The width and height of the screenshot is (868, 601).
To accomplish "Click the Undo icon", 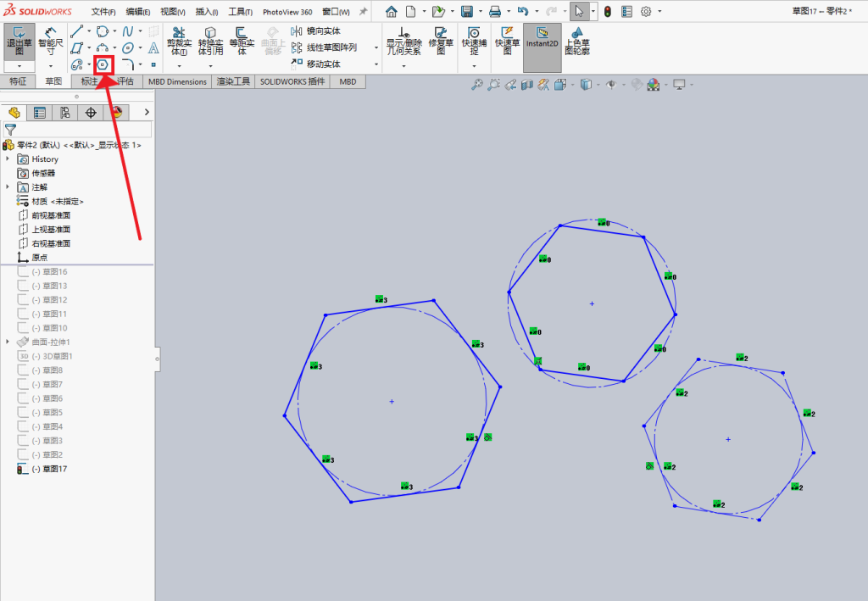I will [x=522, y=12].
